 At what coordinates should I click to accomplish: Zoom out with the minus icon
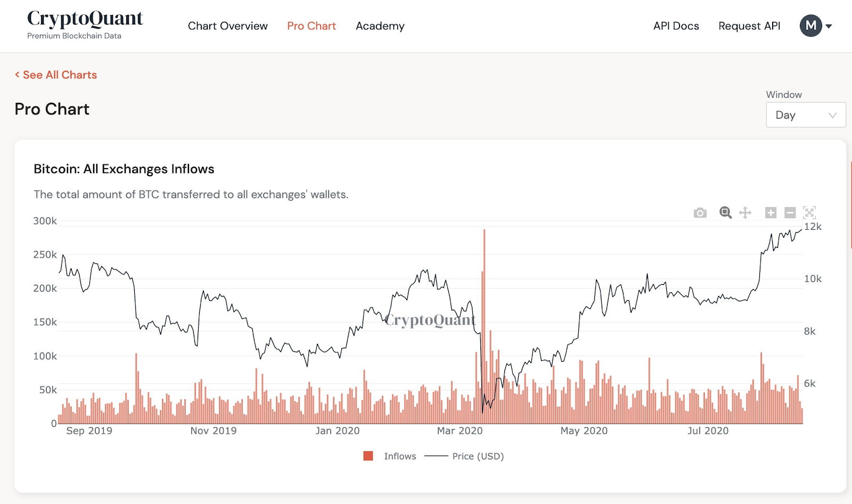790,213
